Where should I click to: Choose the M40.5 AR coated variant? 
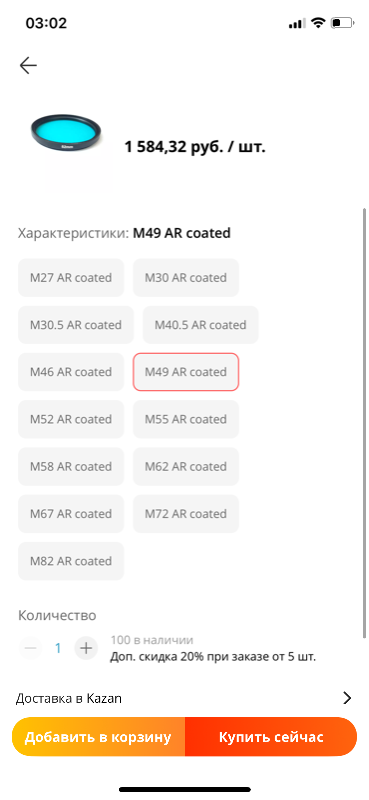(201, 325)
